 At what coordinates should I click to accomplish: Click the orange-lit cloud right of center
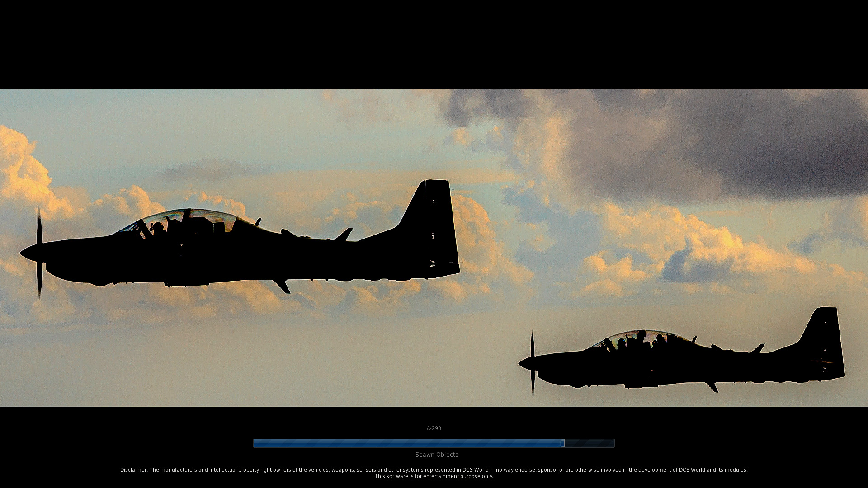pos(705,244)
